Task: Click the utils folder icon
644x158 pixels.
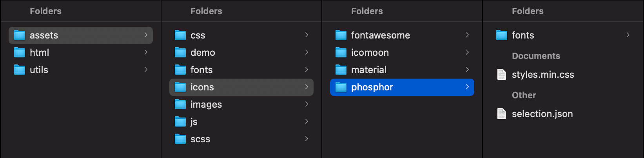Action: pos(20,70)
